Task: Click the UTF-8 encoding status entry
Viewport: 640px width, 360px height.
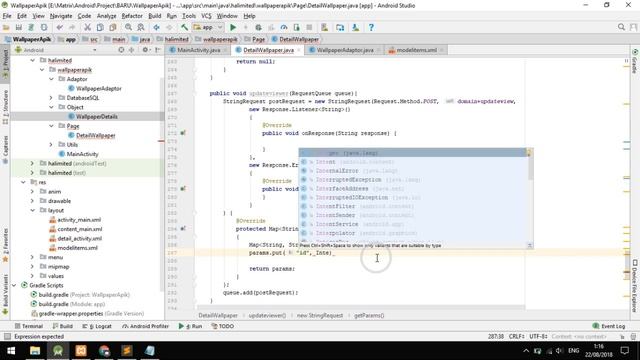Action: click(538, 337)
